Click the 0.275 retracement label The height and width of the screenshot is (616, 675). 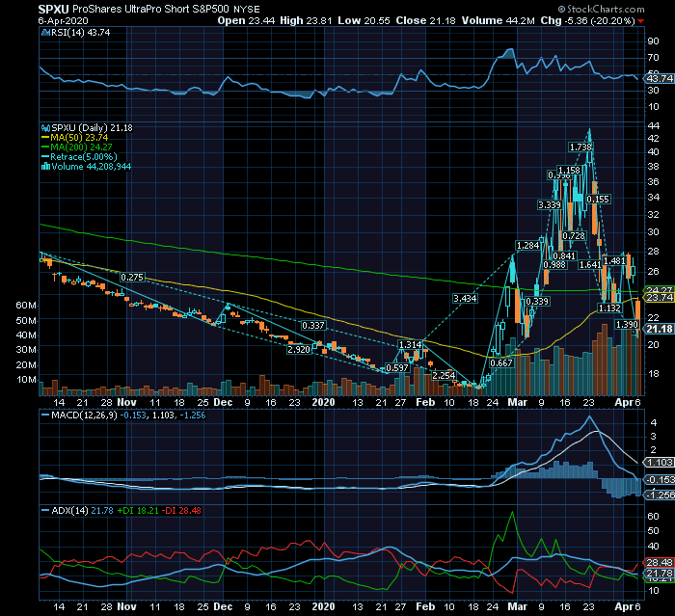point(132,278)
